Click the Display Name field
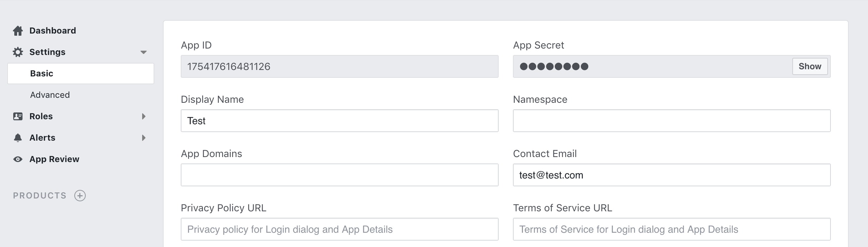Screen dimensions: 868x247 (339, 121)
